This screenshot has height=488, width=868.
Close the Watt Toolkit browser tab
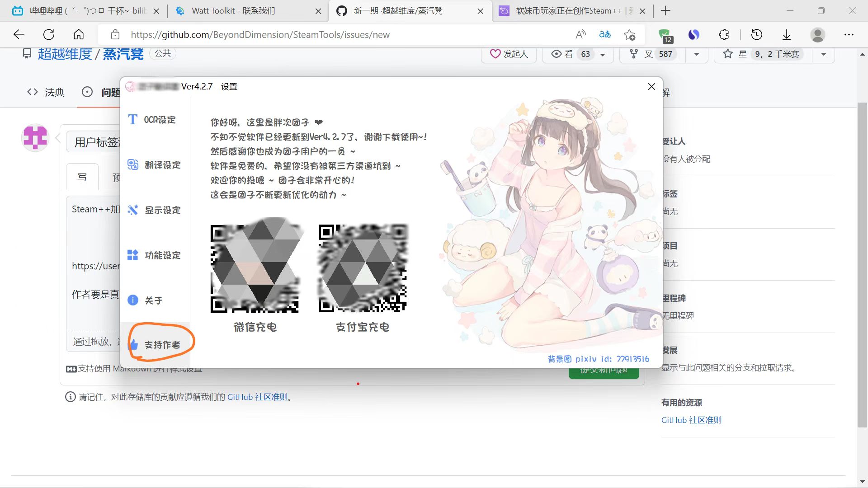tap(318, 11)
